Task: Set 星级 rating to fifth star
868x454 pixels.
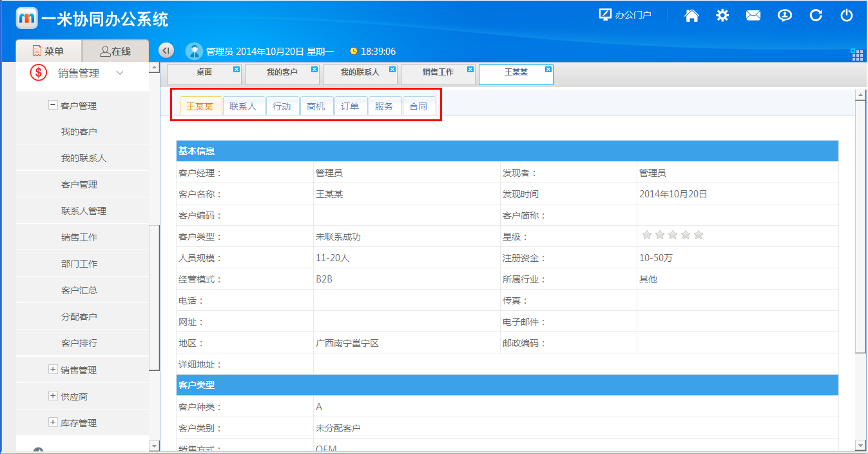Action: (x=699, y=235)
